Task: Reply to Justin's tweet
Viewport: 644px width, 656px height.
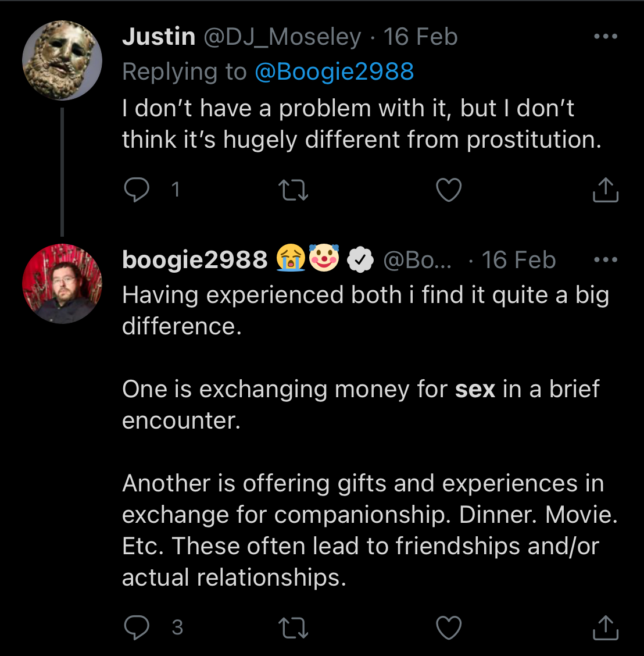Action: pos(137,190)
